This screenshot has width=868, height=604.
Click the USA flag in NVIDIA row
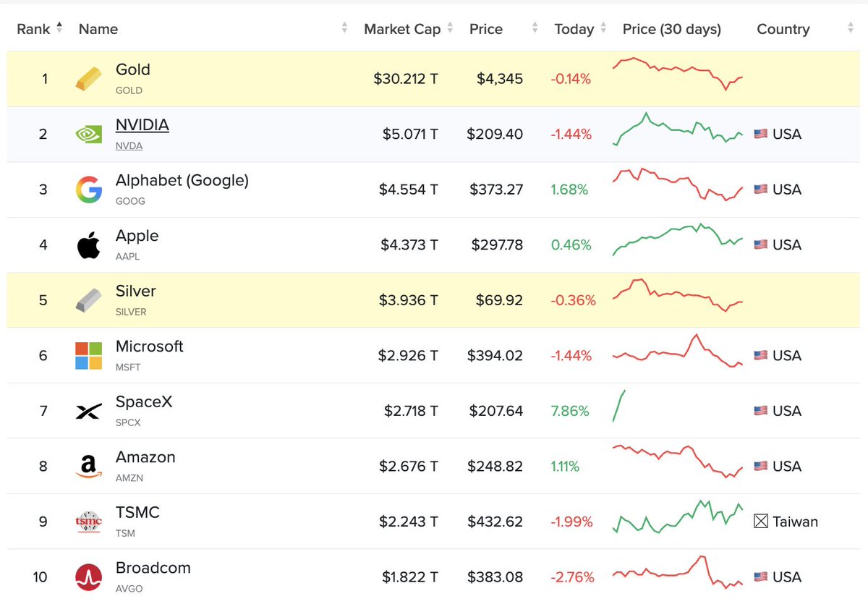coord(760,134)
